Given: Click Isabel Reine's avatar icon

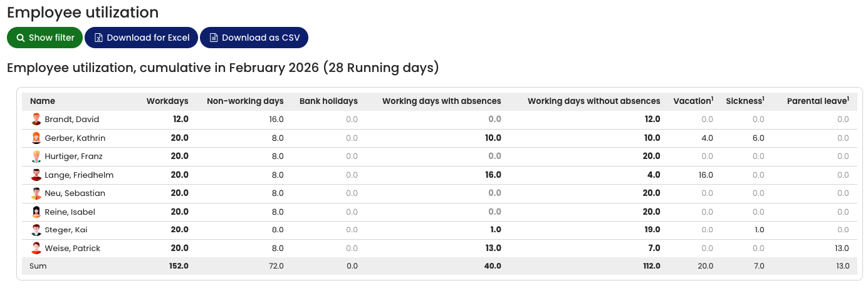Looking at the screenshot, I should click(x=36, y=212).
